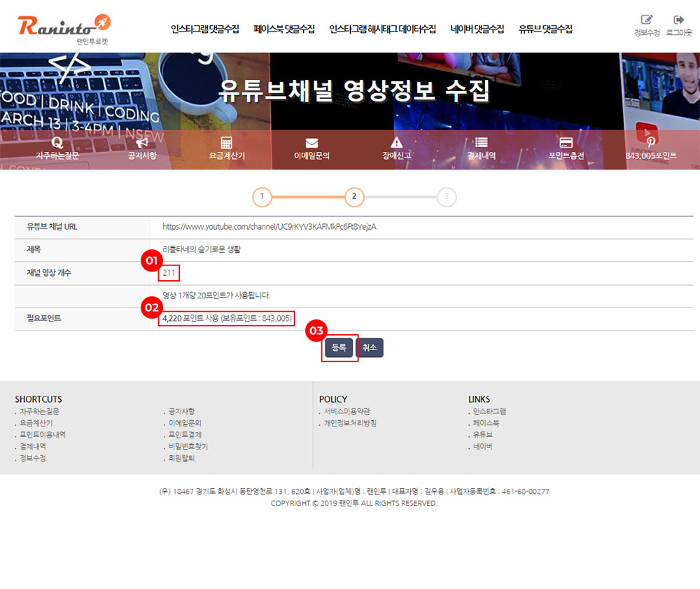Open 서비스이용약관 footer link
This screenshot has height=589, width=700.
[346, 411]
